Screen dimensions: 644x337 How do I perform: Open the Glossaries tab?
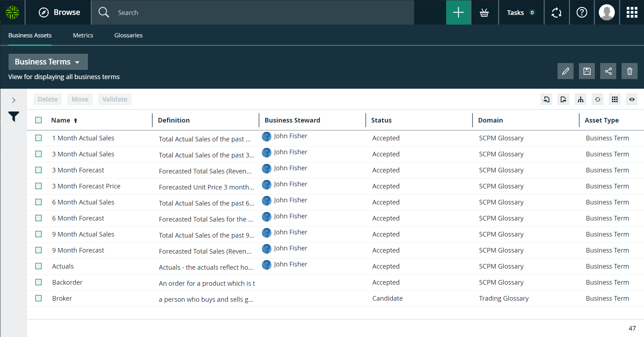128,35
